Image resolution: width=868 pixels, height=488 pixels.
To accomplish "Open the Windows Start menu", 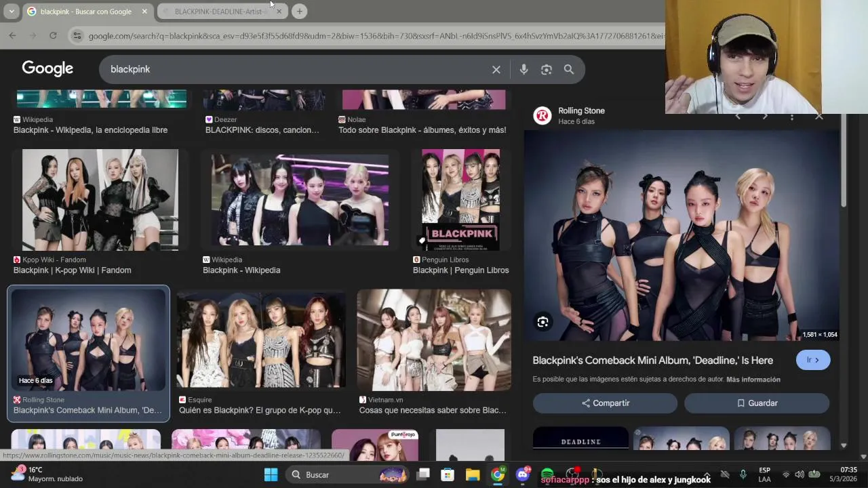I will tap(271, 474).
